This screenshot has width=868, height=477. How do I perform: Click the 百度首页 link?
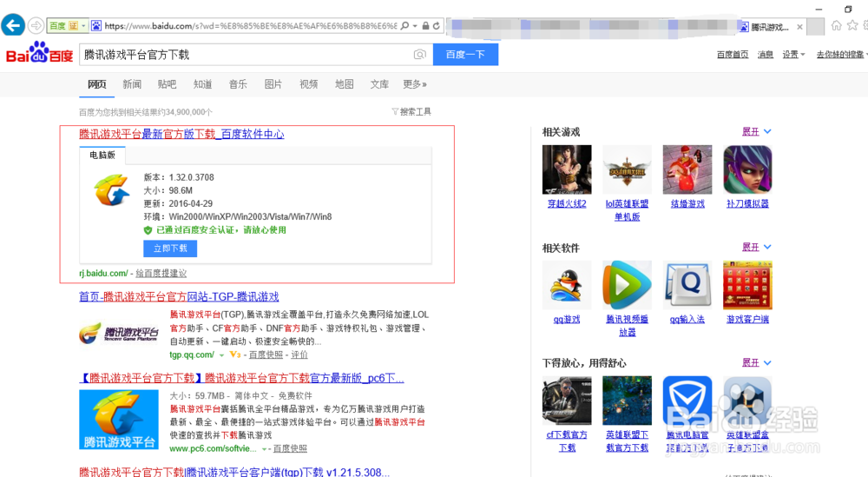733,54
